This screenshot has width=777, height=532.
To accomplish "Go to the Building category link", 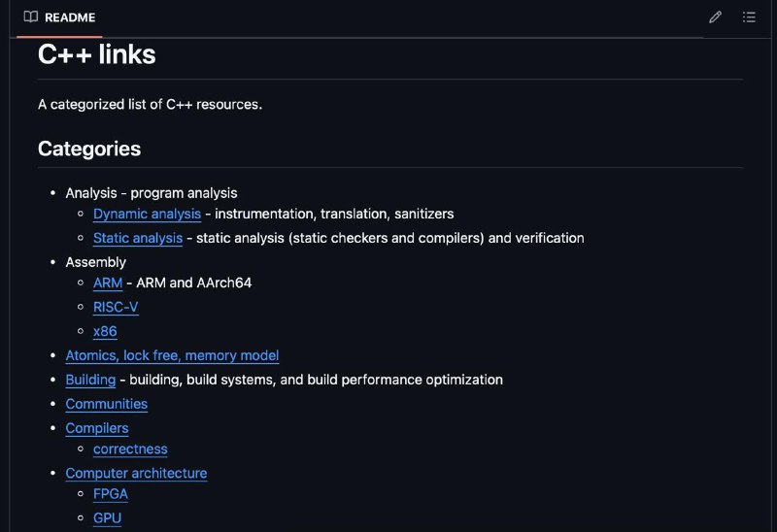I will pyautogui.click(x=90, y=380).
